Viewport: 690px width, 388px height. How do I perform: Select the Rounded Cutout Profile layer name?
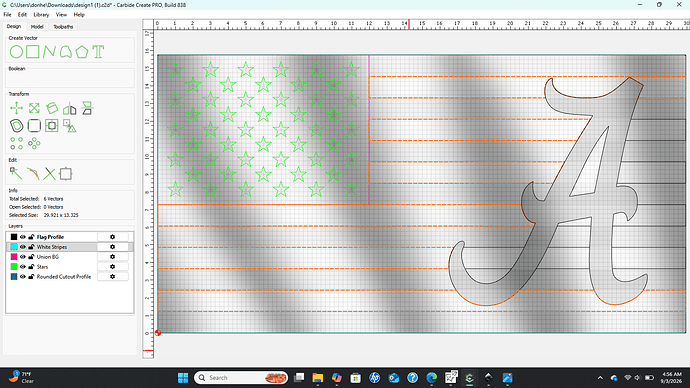64,277
